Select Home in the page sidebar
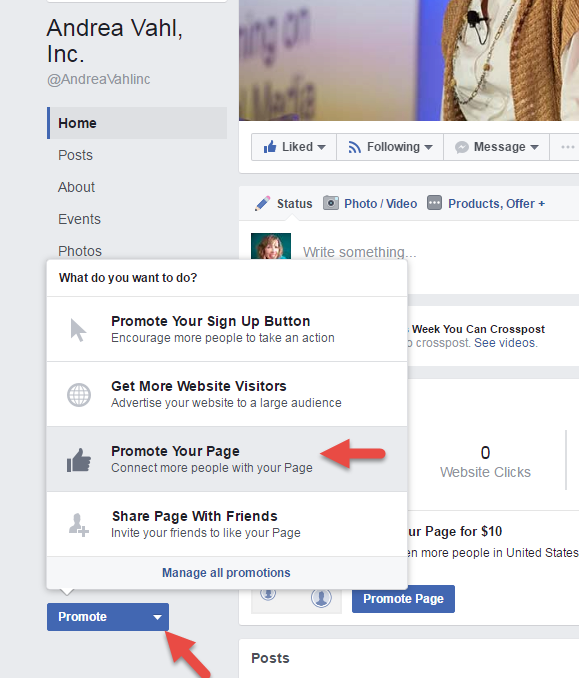Screen dimensions: 579x678 click(137, 123)
